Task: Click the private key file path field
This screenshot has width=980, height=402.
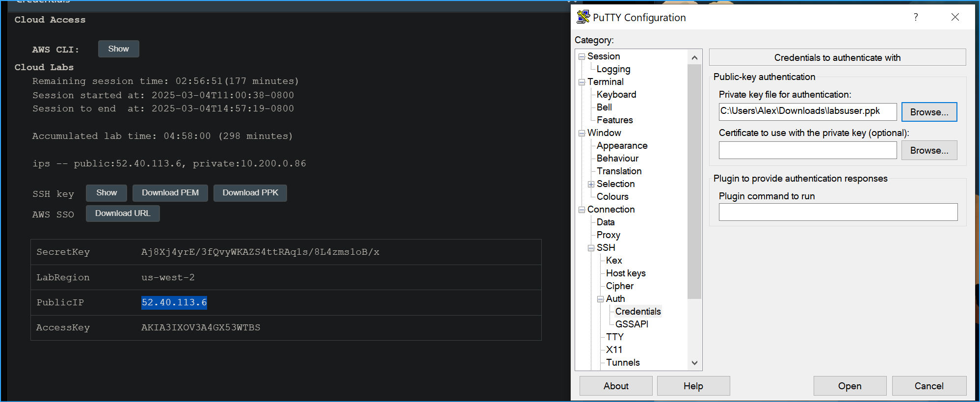Action: [808, 112]
